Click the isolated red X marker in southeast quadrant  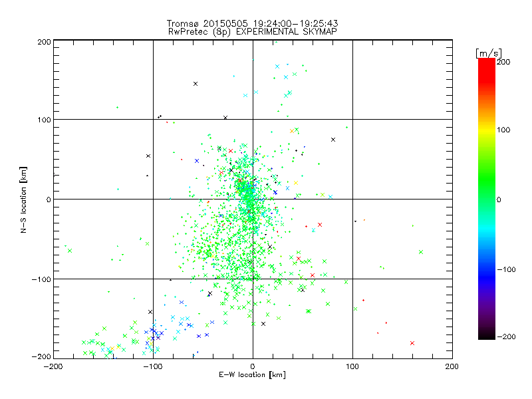tap(412, 343)
